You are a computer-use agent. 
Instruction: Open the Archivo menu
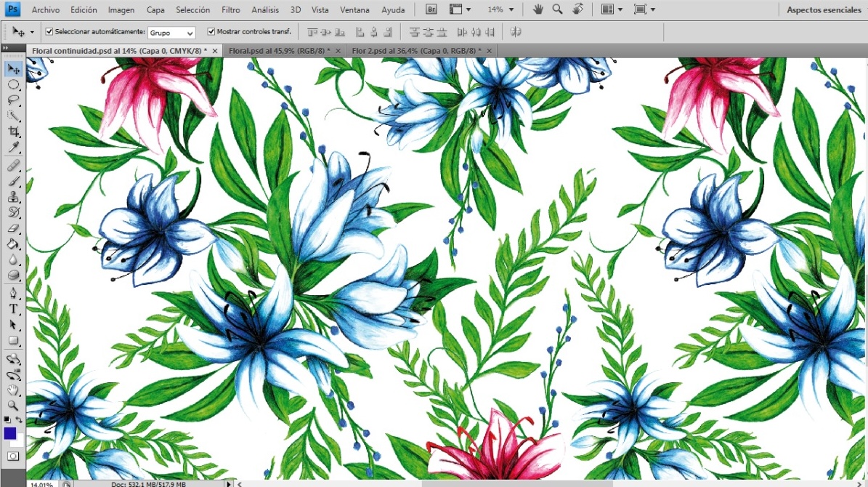45,10
